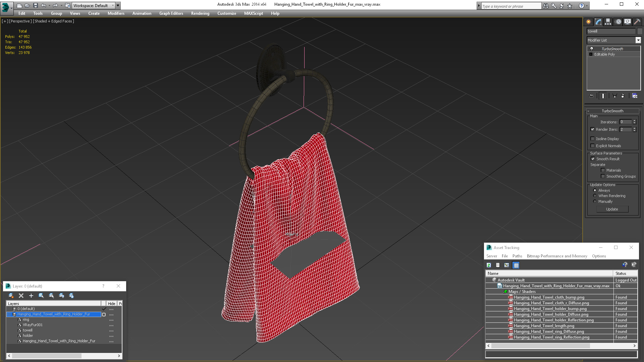
Task: Click the Status column header
Action: click(x=626, y=274)
